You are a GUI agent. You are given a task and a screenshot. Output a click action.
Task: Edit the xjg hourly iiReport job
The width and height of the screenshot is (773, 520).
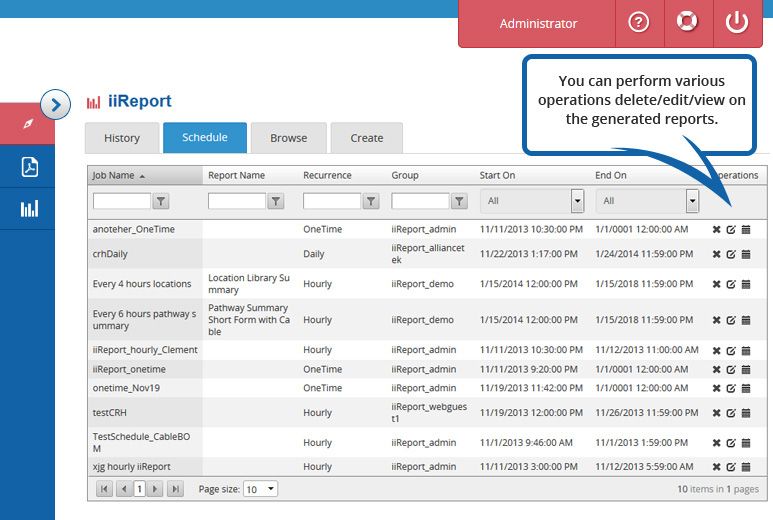point(731,467)
